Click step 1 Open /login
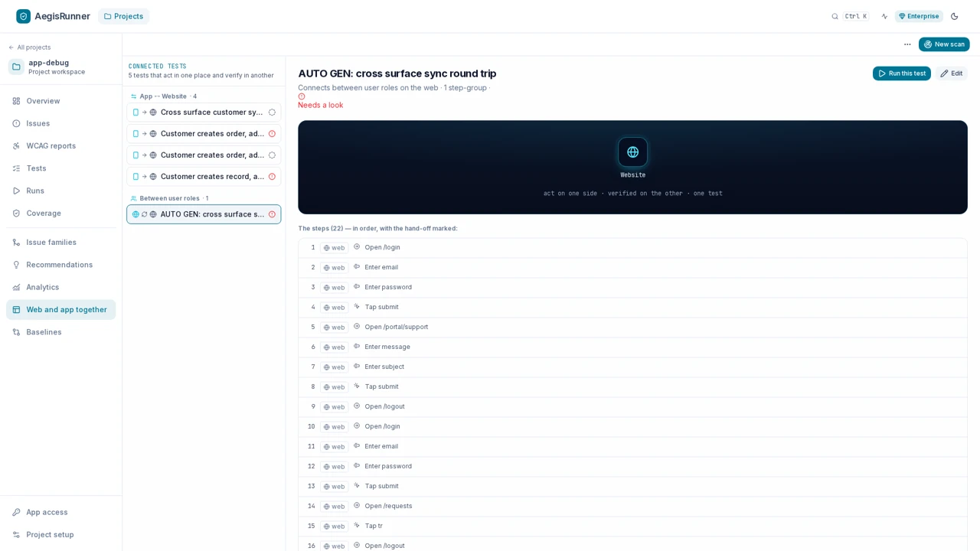Viewport: 980px width, 551px height. [x=632, y=248]
